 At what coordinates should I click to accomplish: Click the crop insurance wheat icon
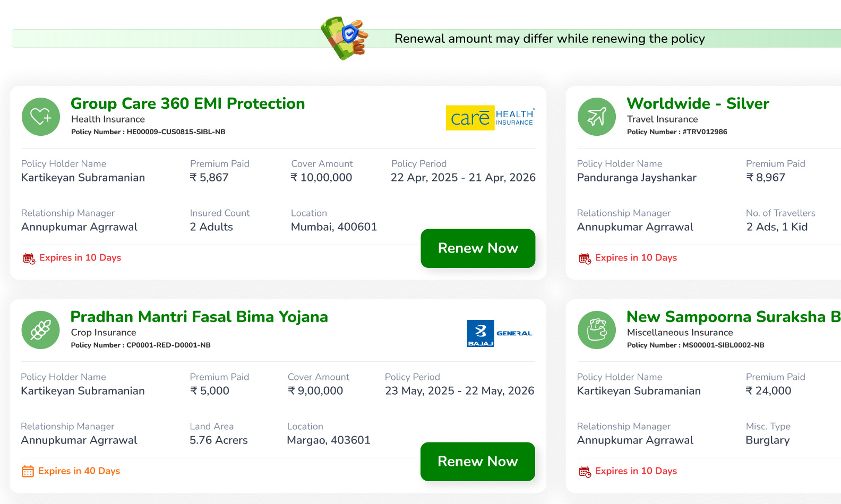point(41,330)
